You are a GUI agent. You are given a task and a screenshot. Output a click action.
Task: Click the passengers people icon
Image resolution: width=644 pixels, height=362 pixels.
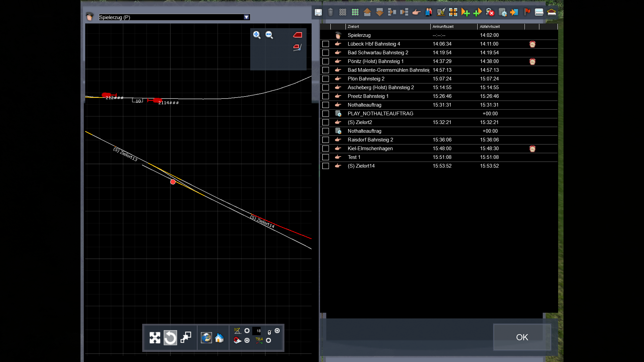429,12
